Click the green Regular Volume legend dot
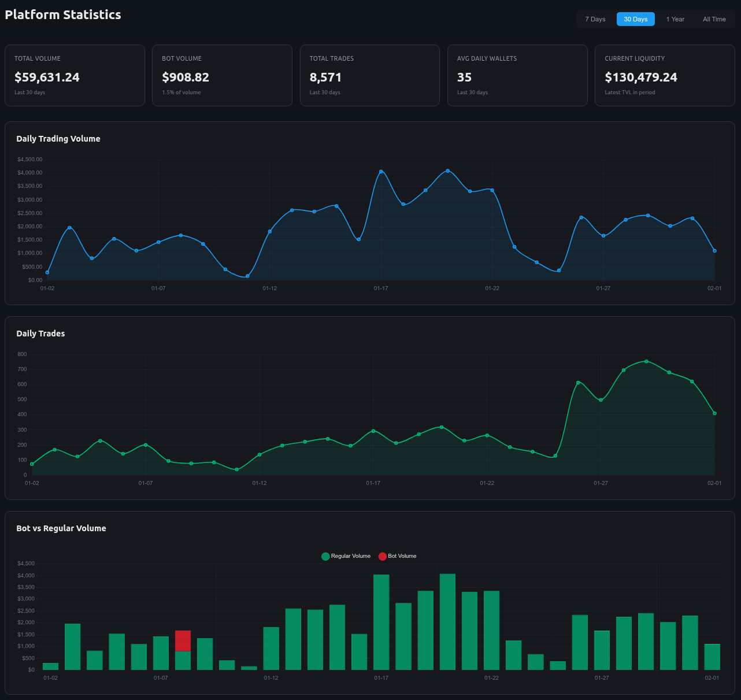The width and height of the screenshot is (741, 700). pos(324,555)
